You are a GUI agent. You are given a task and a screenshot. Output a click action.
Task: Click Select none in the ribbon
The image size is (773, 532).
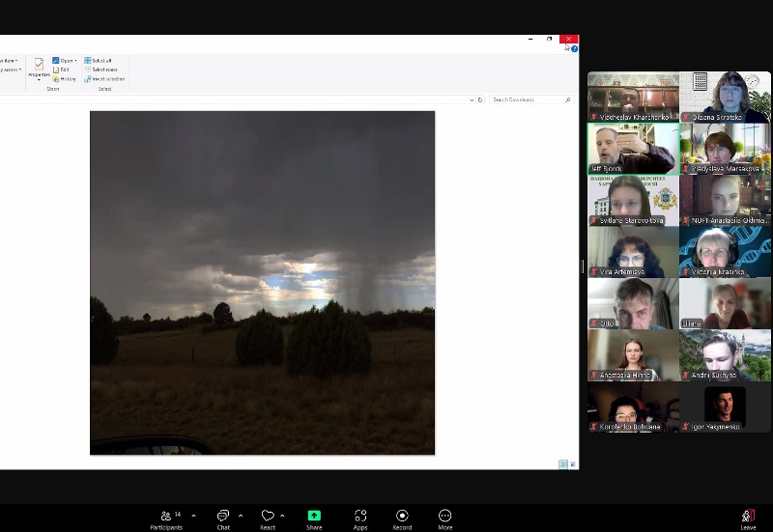[100, 70]
